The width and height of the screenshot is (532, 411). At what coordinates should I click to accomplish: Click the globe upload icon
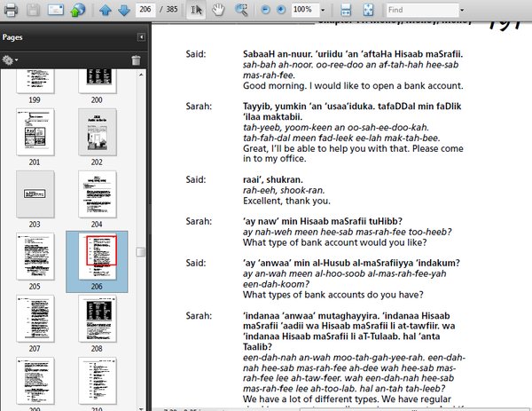(78, 10)
